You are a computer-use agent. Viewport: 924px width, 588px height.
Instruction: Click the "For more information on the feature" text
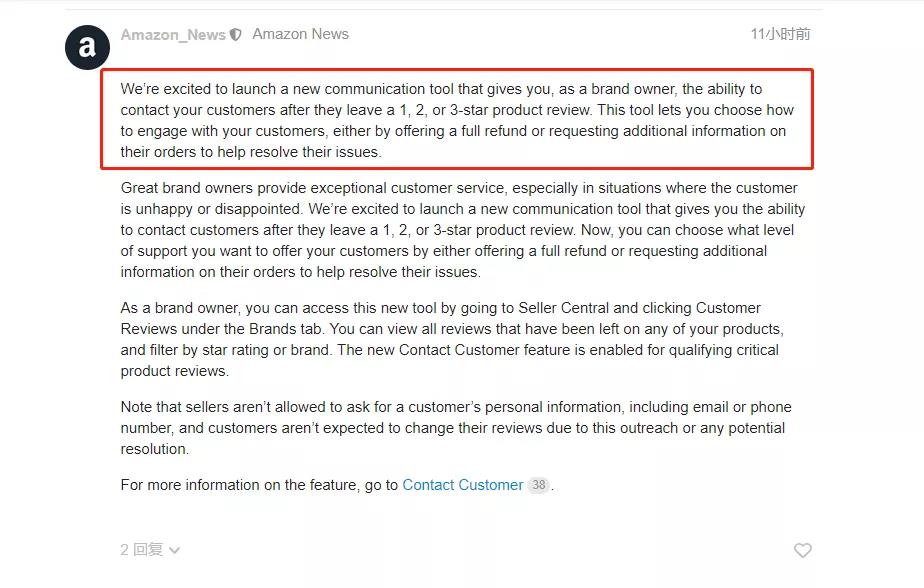coord(259,485)
